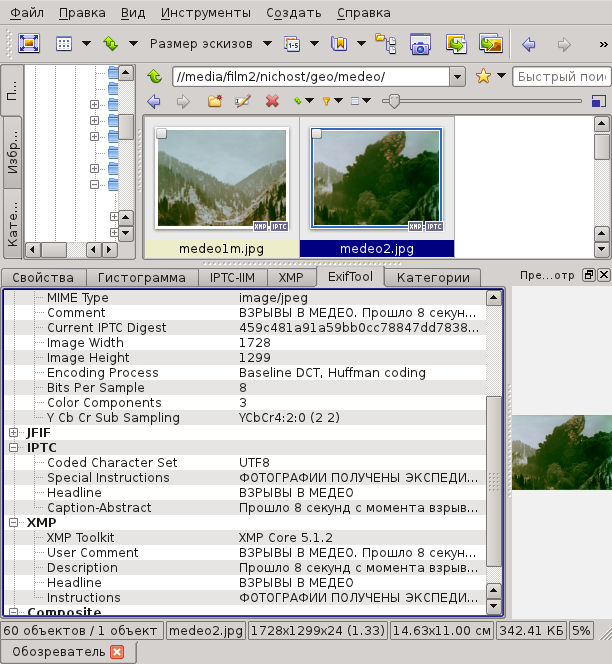Click the address path input field
Image resolution: width=612 pixels, height=664 pixels.
(311, 77)
